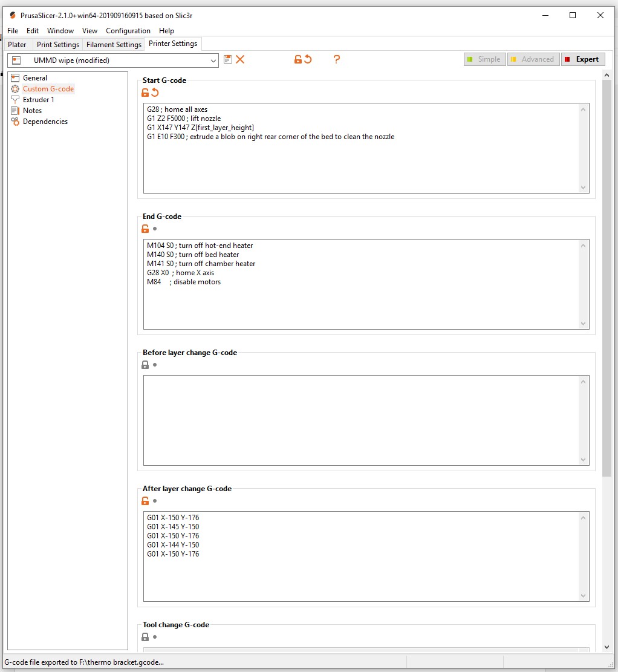
Task: Click After layer change bullet dot
Action: point(155,501)
